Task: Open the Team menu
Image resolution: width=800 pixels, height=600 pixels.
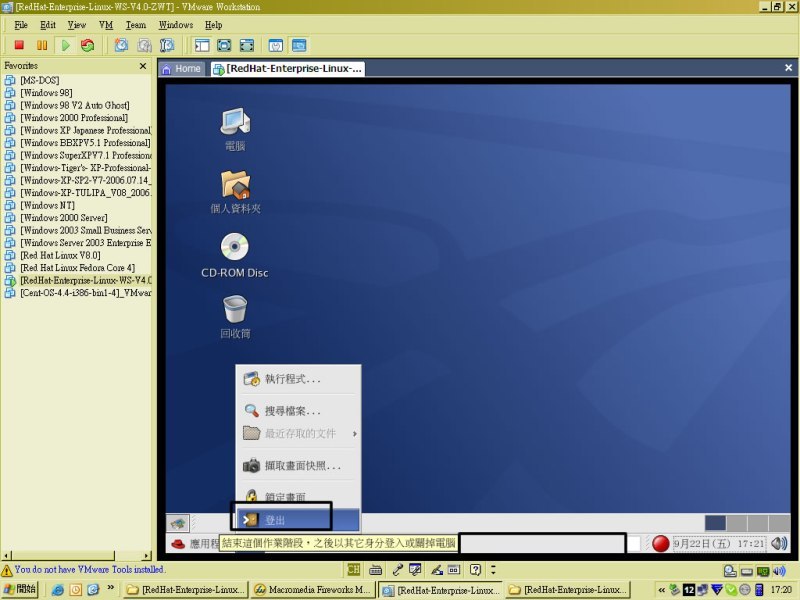Action: pos(136,25)
